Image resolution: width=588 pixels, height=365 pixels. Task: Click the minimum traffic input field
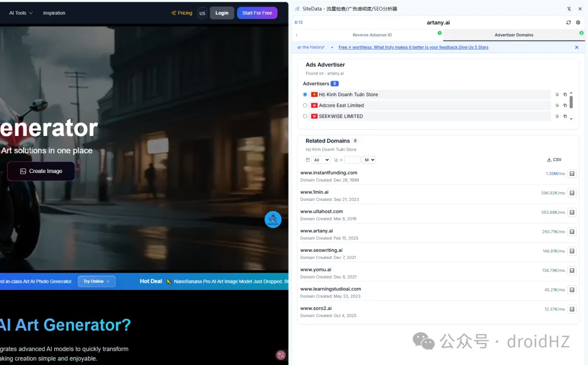[x=352, y=160]
